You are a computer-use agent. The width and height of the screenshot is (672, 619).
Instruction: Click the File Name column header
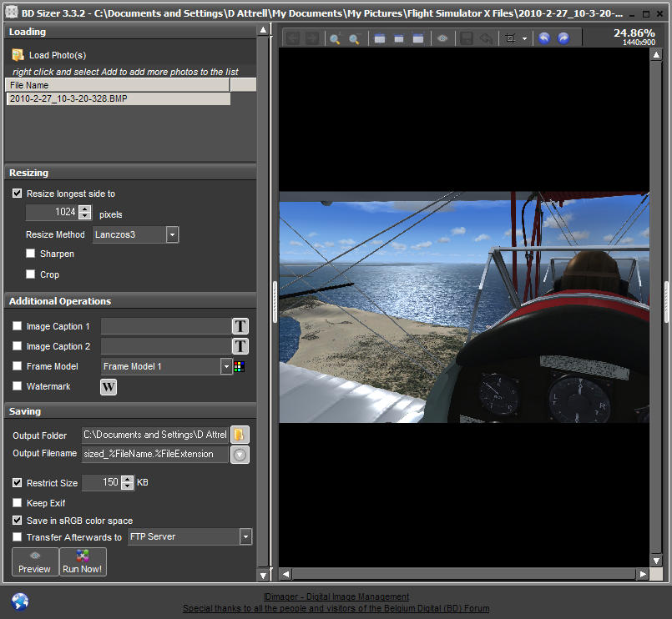pos(117,85)
